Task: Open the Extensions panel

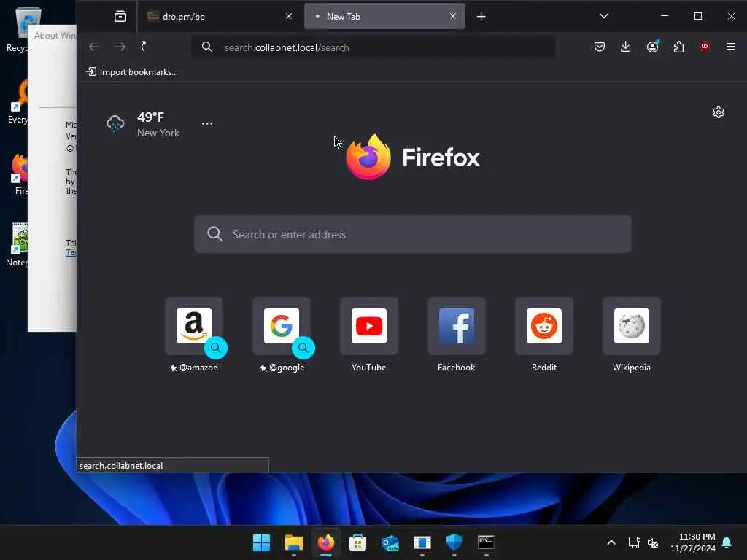Action: point(678,47)
